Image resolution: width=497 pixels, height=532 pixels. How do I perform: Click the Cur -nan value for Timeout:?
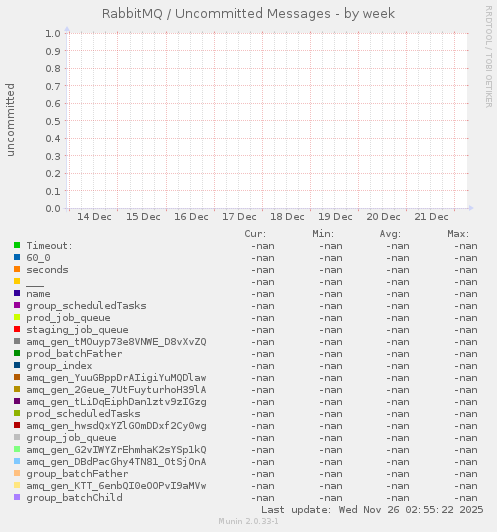tap(263, 246)
